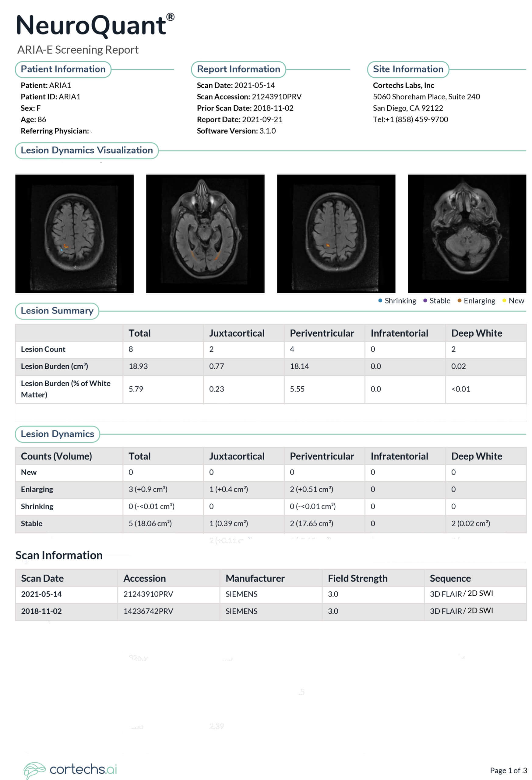Viewport: 532px width, 780px height.
Task: Click the Site Information section header
Action: click(408, 69)
